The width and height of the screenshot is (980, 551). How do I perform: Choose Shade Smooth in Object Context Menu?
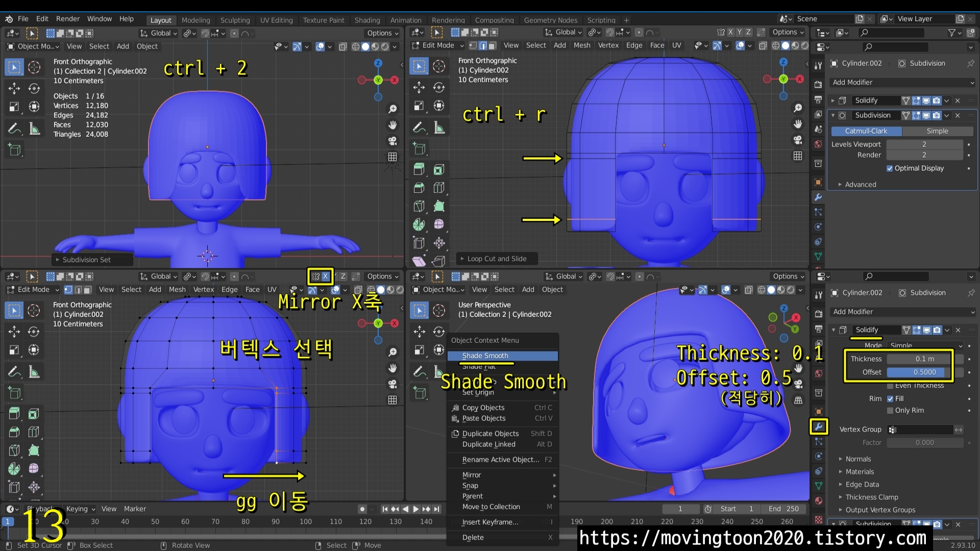click(x=503, y=356)
